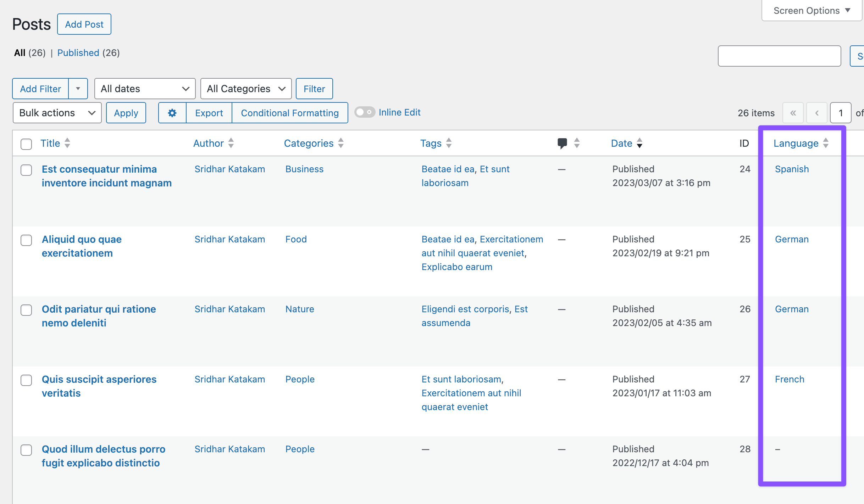Screen dimensions: 864x504
Task: Open the Screen Options panel tab
Action: (x=812, y=11)
